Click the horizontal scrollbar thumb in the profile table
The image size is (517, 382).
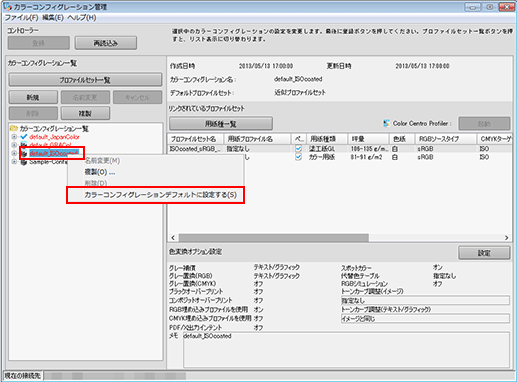tap(274, 238)
